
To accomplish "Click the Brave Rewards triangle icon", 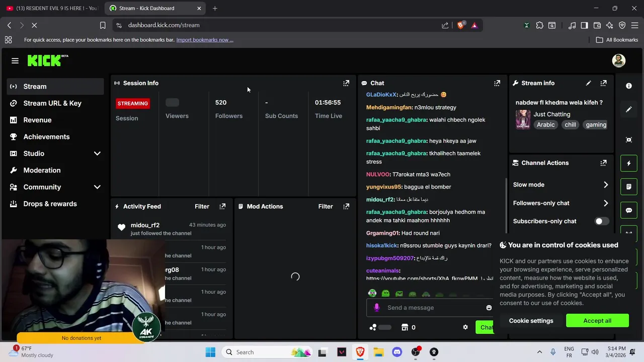I will [474, 25].
